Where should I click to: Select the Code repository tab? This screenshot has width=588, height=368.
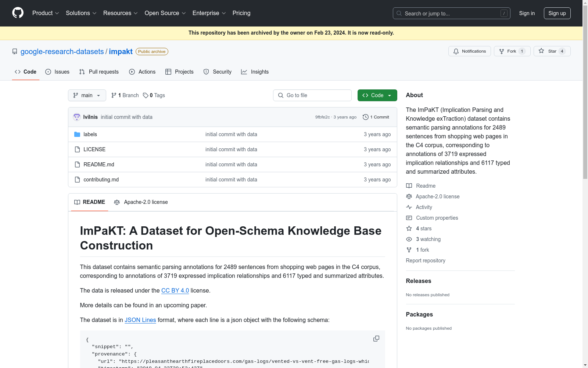pyautogui.click(x=26, y=72)
